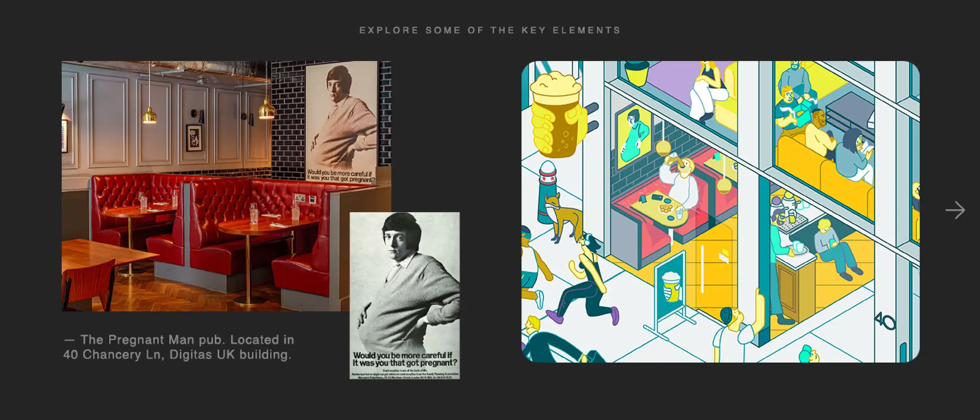The width and height of the screenshot is (980, 420).
Task: Click the 'Explore some of the key elements' heading
Action: [490, 30]
